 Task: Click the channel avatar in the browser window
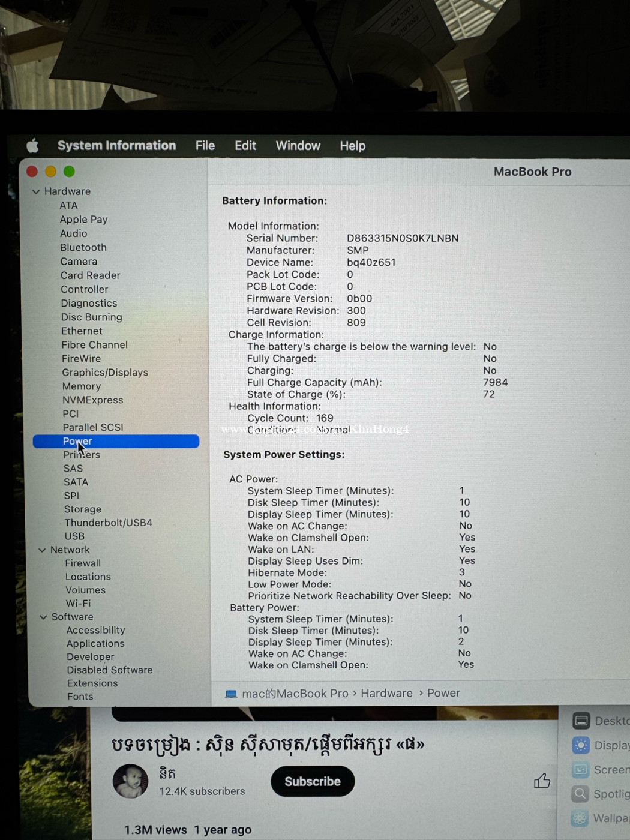(x=131, y=781)
